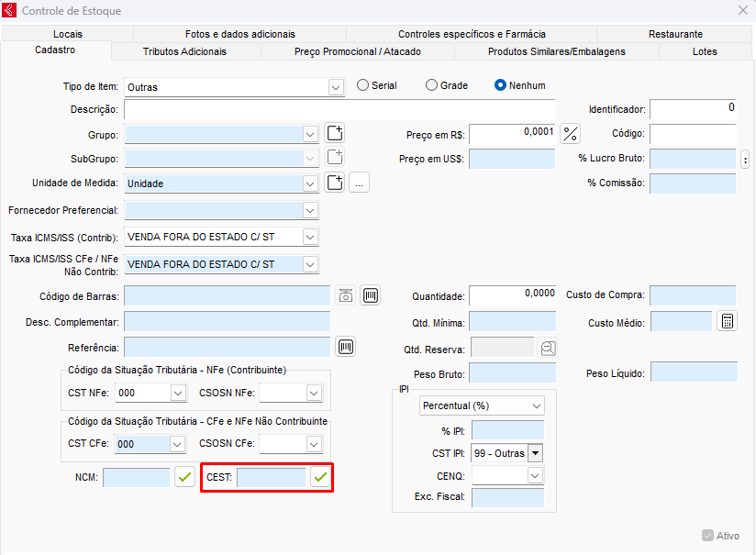Open the Fotos e dados adicionais tab

click(x=240, y=34)
